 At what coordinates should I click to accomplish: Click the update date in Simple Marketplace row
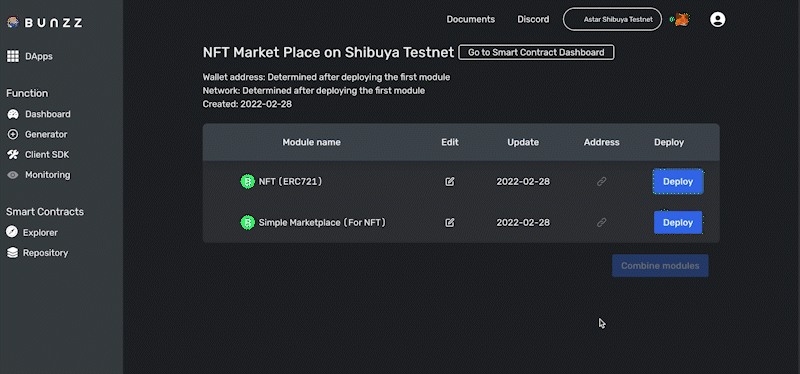(523, 222)
